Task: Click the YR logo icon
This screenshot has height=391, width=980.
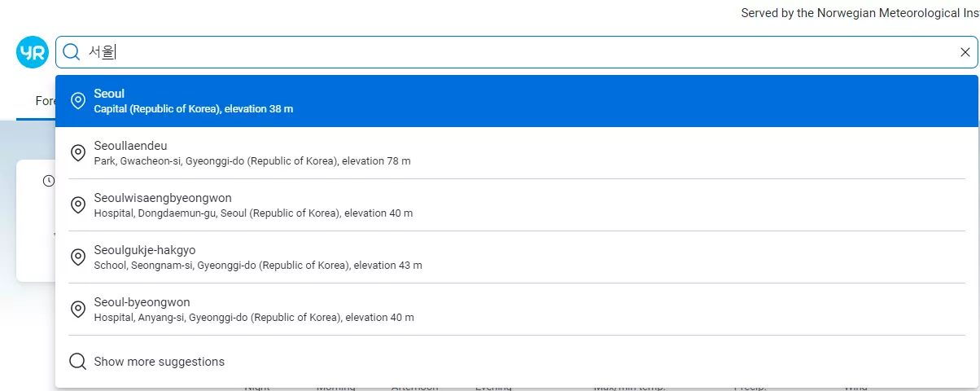Action: click(33, 52)
